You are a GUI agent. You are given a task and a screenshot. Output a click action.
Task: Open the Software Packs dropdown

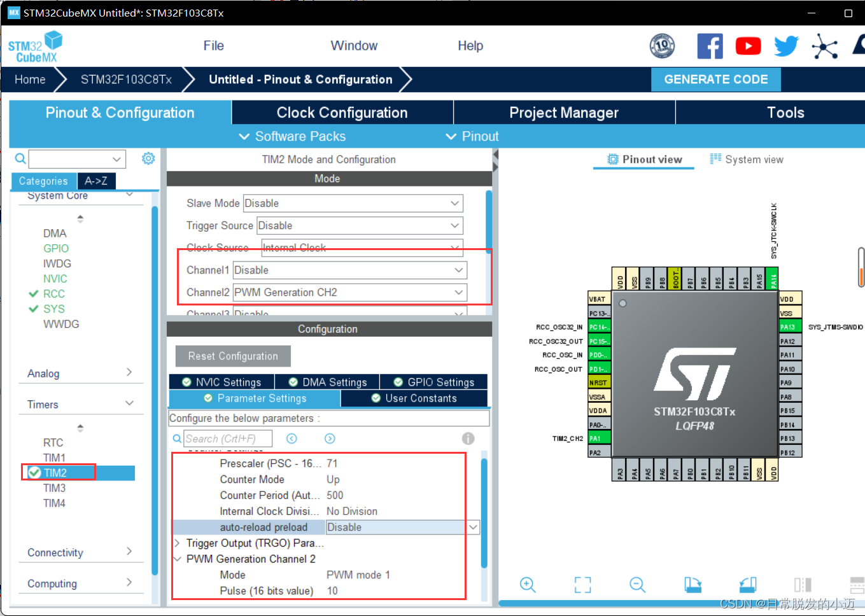point(292,136)
